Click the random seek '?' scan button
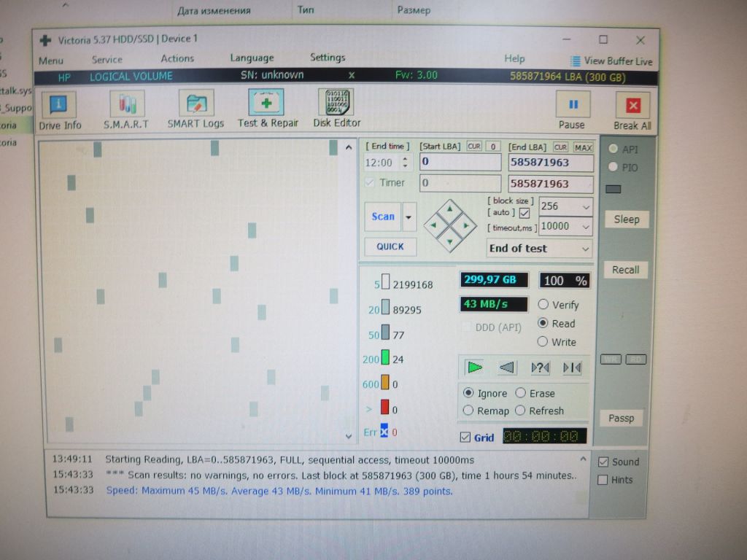Screen dimensions: 747x560 point(540,367)
